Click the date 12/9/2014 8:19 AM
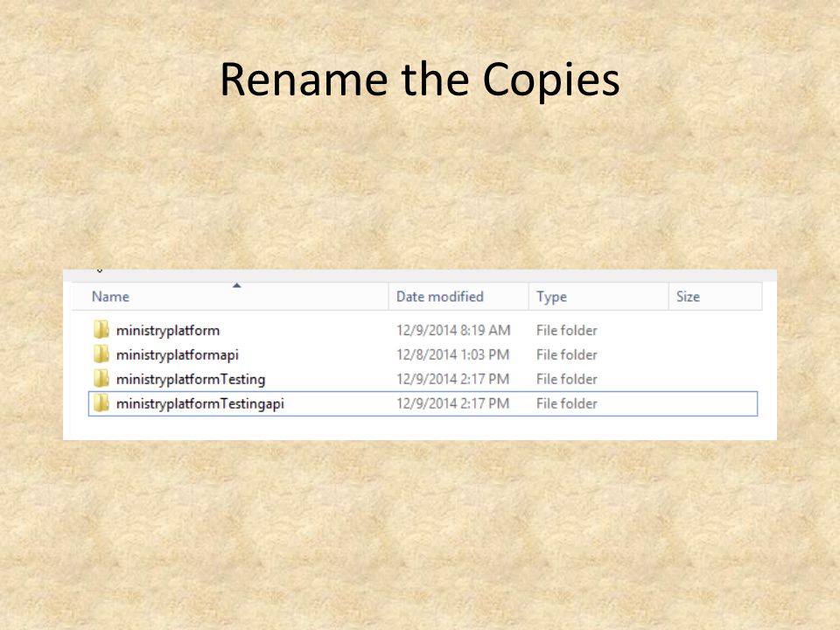 [453, 330]
